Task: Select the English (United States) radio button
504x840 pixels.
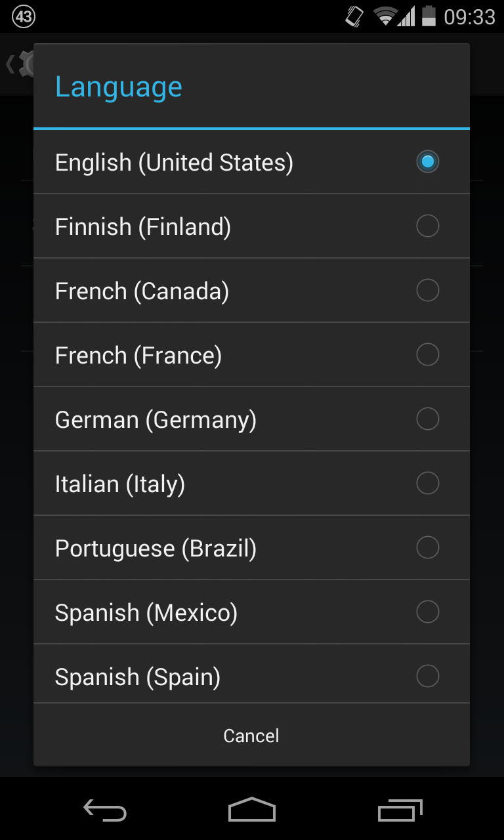Action: [427, 161]
